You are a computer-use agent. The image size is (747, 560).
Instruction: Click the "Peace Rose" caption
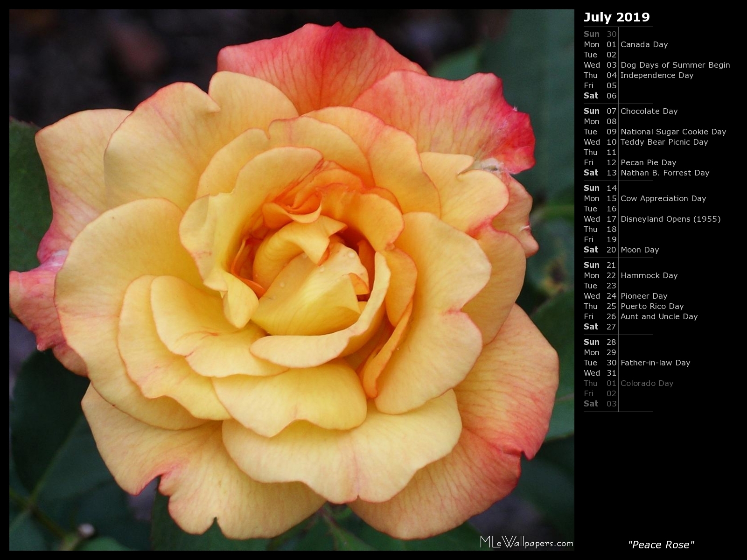pos(661,545)
